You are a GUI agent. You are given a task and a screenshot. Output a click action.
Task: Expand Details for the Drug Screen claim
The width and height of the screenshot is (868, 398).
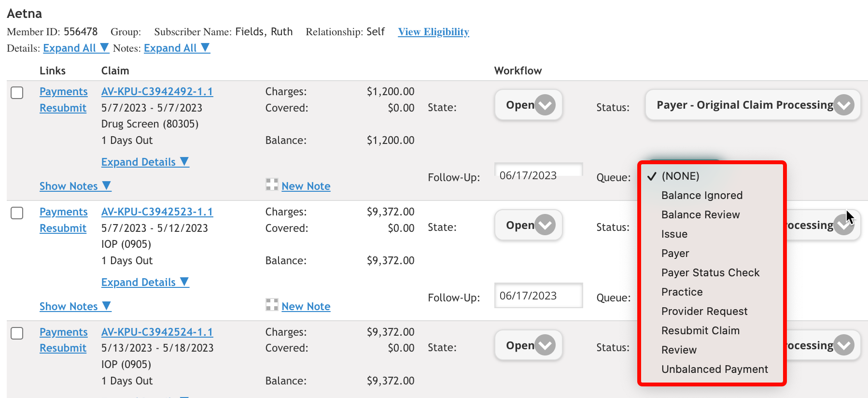144,162
